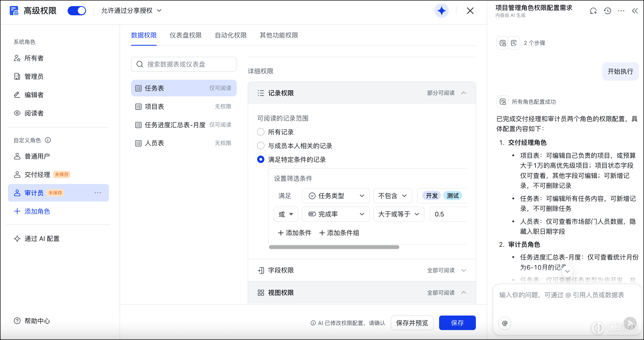
Task: Select 项目表 in table list
Action: pyautogui.click(x=184, y=107)
